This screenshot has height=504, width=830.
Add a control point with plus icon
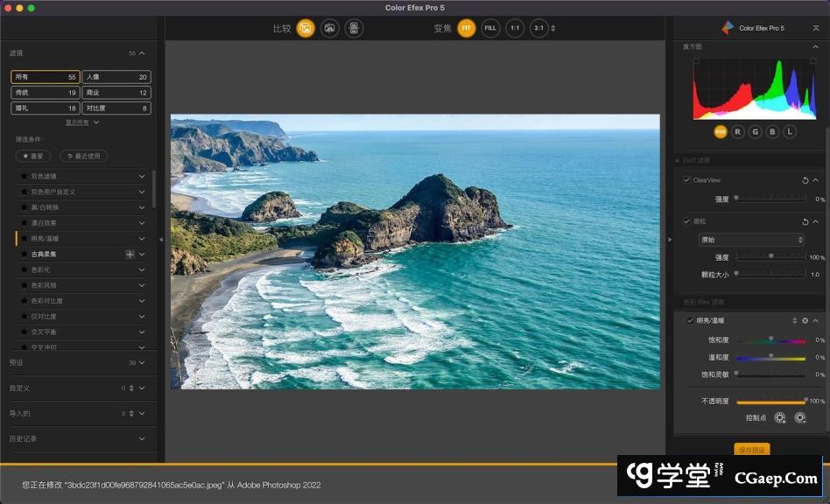click(x=779, y=418)
